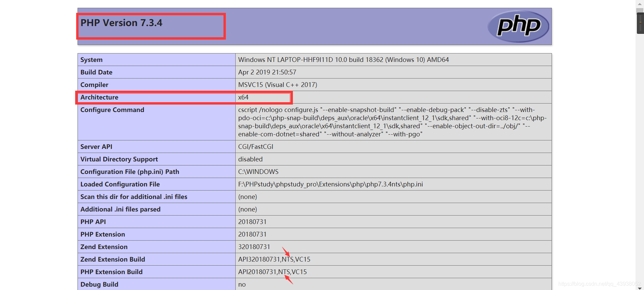This screenshot has height=290, width=644.
Task: Select the phpstudy_pro php.ini path value
Action: coord(330,184)
